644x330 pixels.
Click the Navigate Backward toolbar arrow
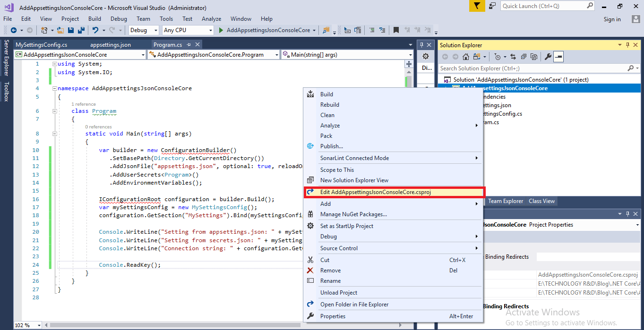tap(13, 30)
